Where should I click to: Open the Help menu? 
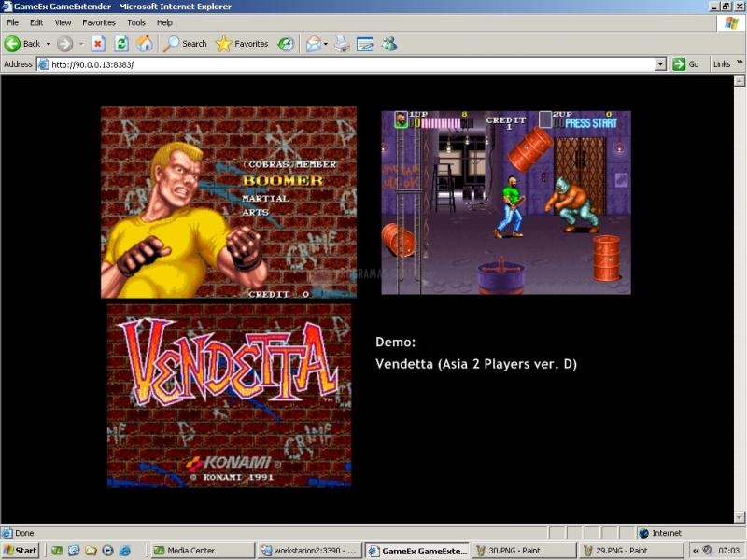coord(164,22)
